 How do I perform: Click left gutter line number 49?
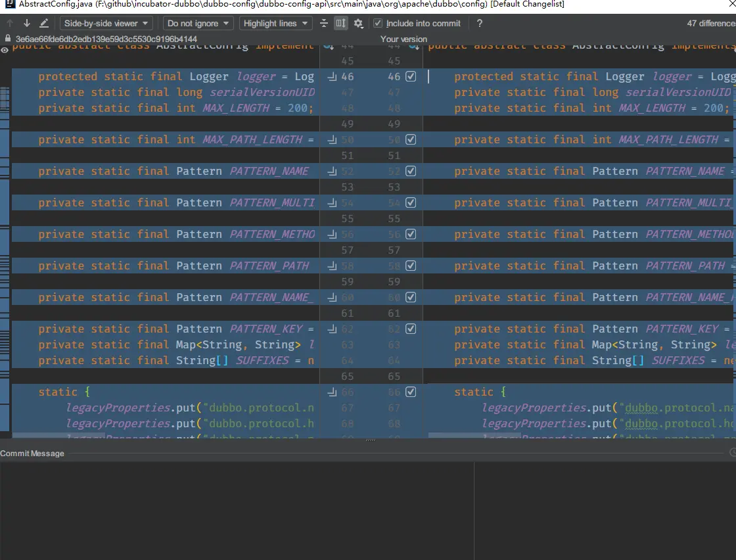(348, 124)
